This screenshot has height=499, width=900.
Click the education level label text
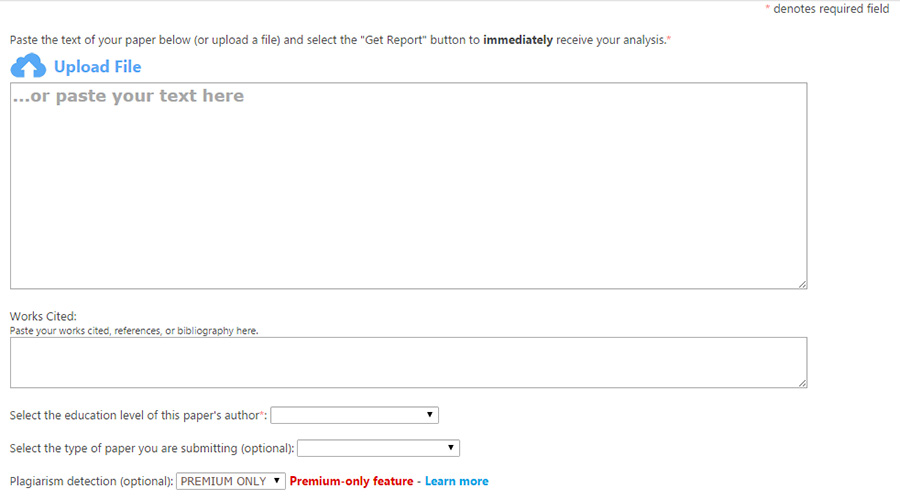pyautogui.click(x=134, y=415)
